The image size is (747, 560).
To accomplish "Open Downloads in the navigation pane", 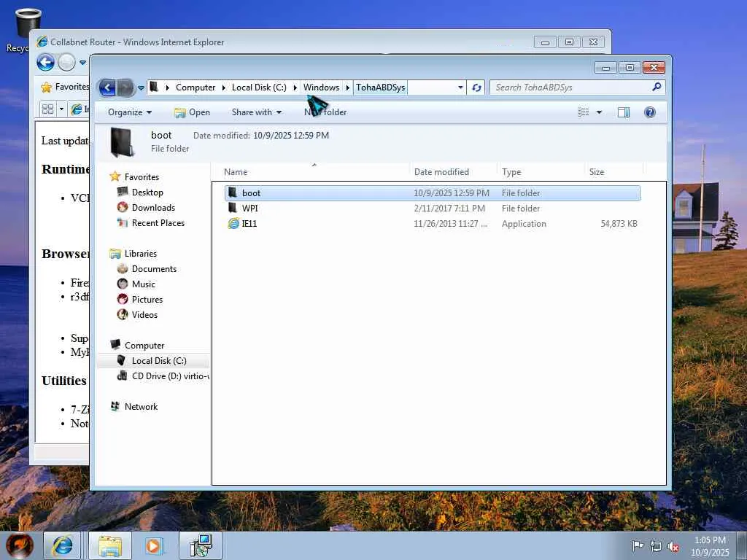I will pyautogui.click(x=153, y=208).
